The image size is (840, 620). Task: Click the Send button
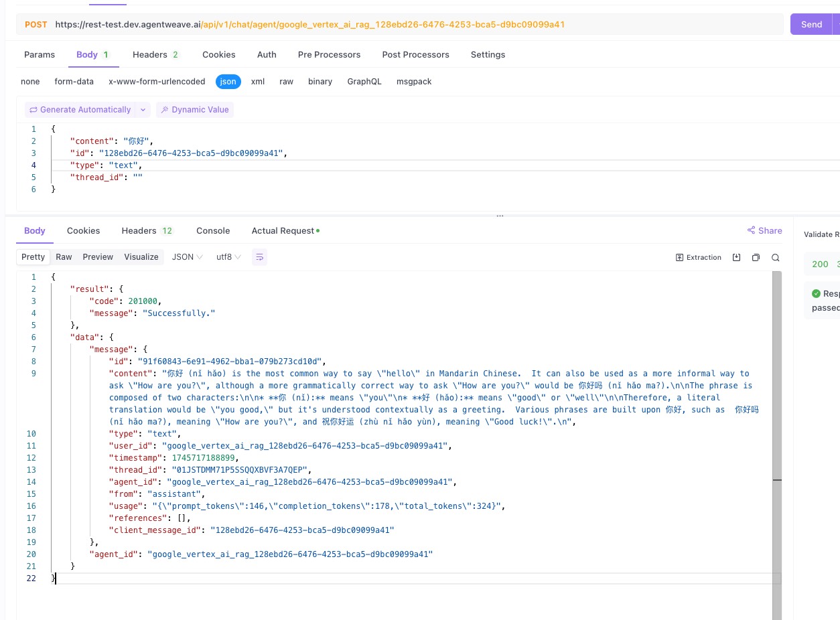point(811,24)
